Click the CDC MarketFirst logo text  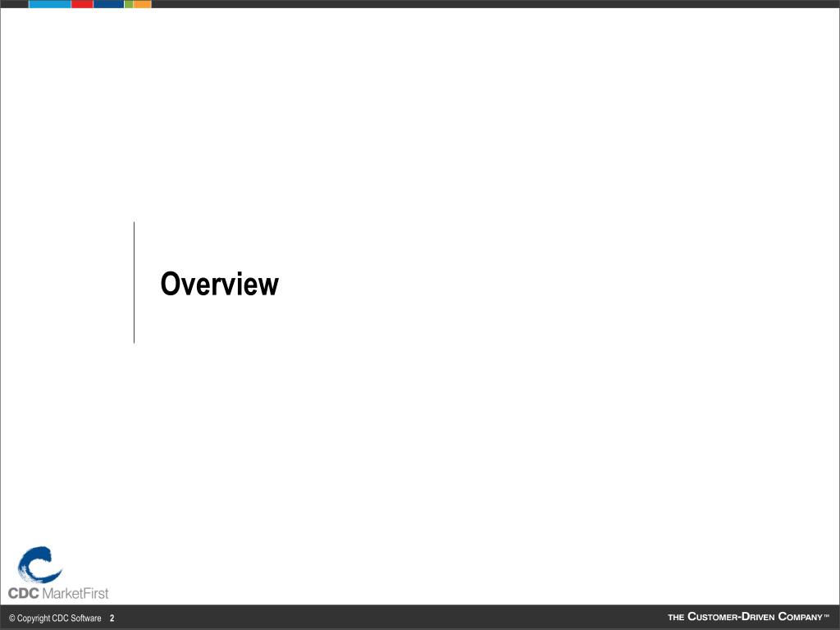(58, 593)
